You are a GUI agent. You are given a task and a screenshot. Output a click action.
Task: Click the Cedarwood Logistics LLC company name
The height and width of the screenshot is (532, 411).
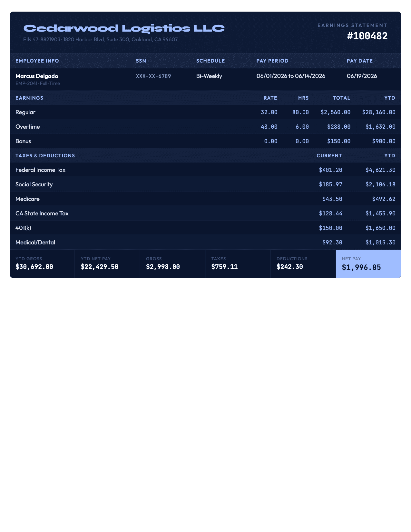tap(124, 28)
